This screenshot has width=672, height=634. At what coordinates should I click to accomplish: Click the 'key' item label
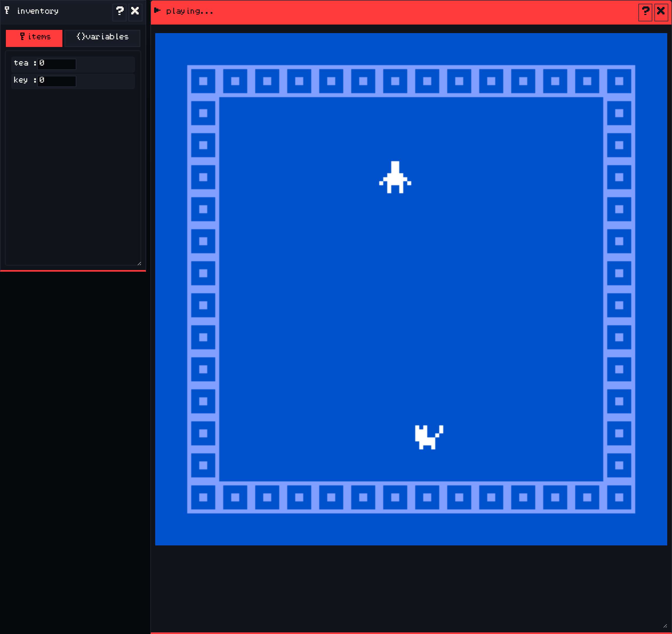(x=21, y=80)
